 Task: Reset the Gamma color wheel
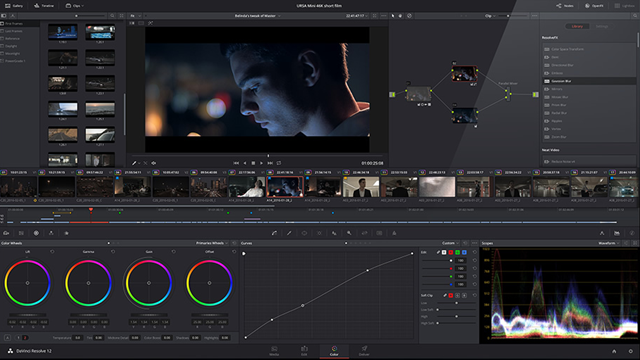(113, 252)
